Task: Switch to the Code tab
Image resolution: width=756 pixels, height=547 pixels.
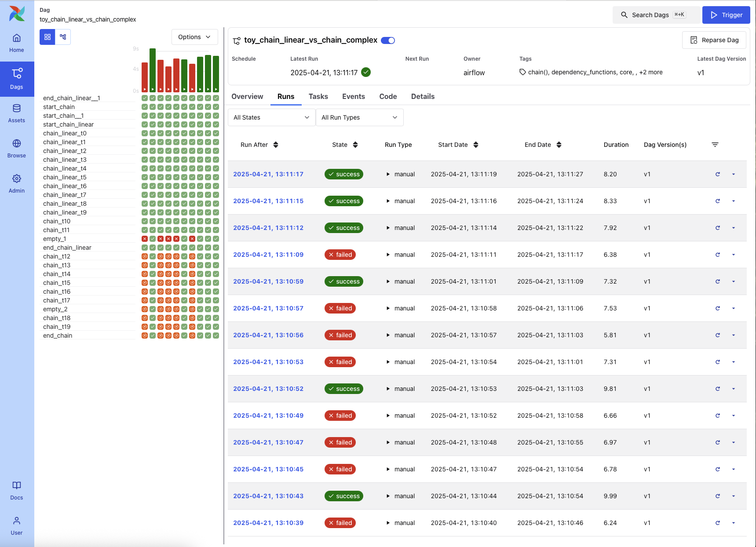Action: click(x=388, y=96)
